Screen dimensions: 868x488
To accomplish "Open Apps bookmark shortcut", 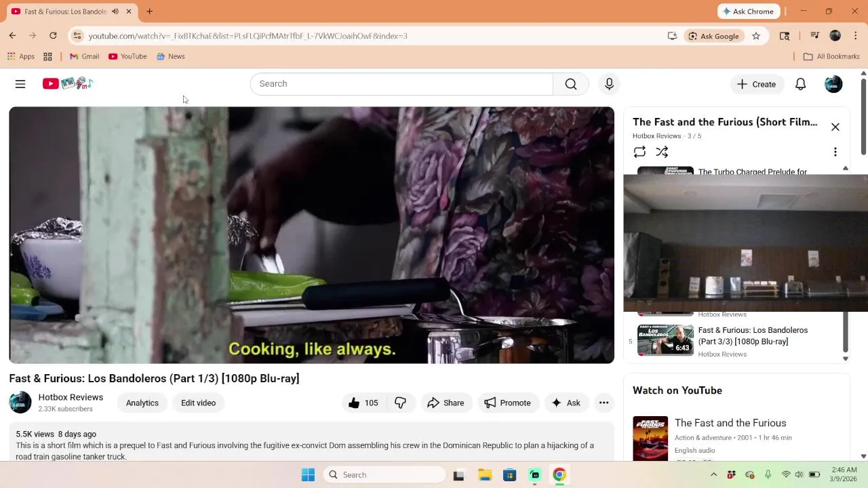I will coord(21,56).
